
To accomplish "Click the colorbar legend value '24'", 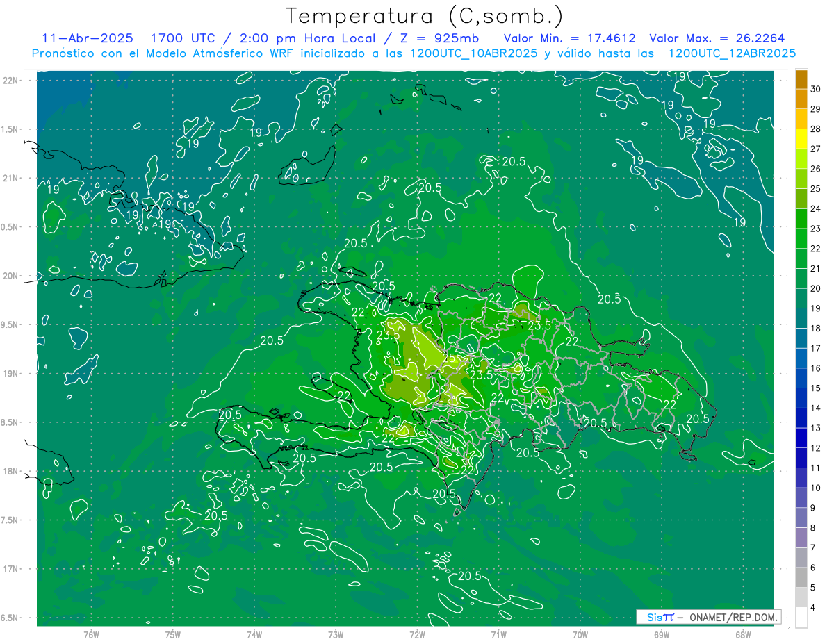I will point(816,208).
